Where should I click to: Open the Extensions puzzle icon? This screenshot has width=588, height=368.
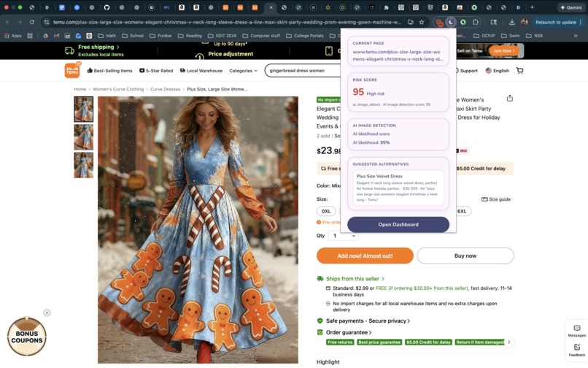[x=475, y=22]
